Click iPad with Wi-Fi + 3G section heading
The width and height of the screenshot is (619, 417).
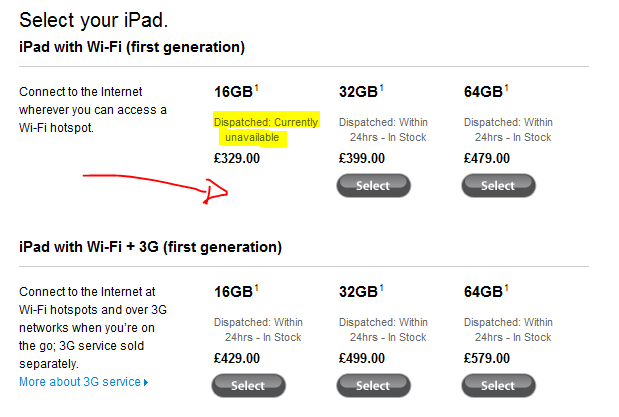[150, 247]
